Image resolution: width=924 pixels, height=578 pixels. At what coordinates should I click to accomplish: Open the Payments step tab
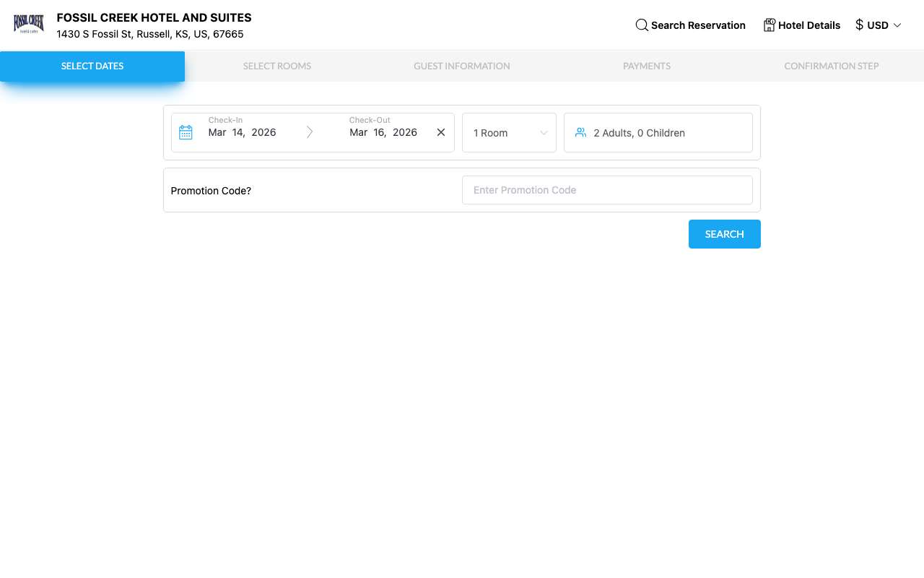coord(647,66)
